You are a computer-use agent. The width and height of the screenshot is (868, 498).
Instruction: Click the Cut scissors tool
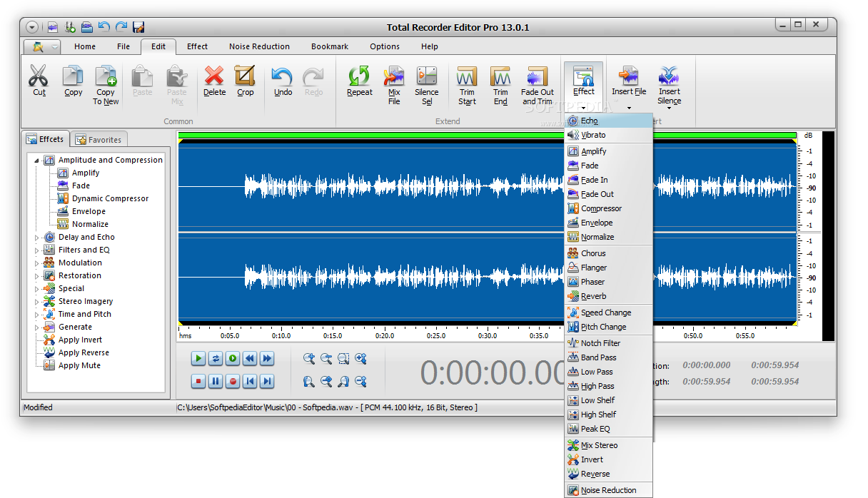[x=39, y=82]
